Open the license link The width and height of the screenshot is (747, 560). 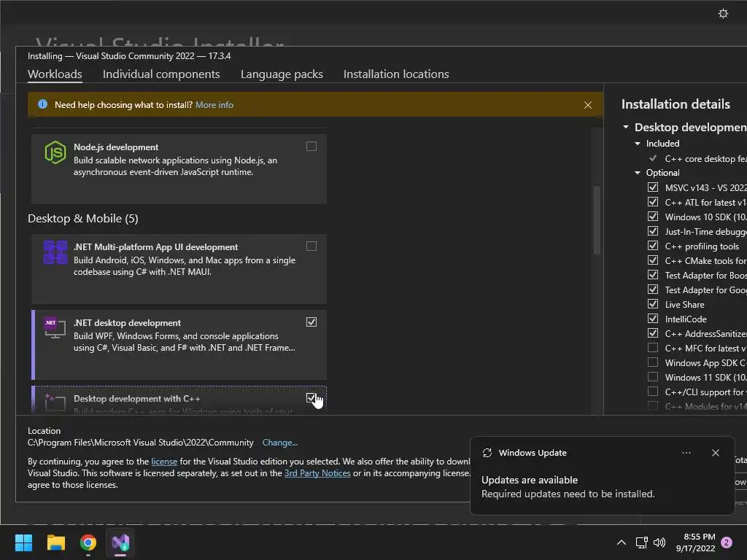pyautogui.click(x=164, y=462)
